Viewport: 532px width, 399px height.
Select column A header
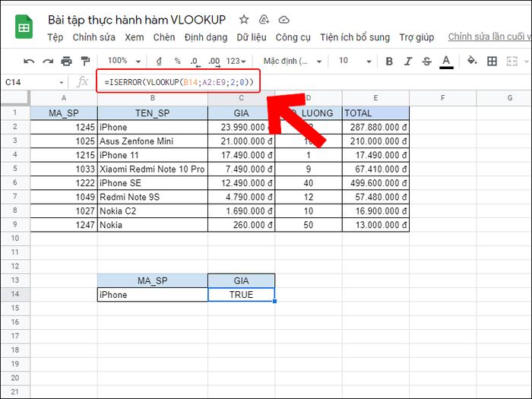click(x=64, y=98)
